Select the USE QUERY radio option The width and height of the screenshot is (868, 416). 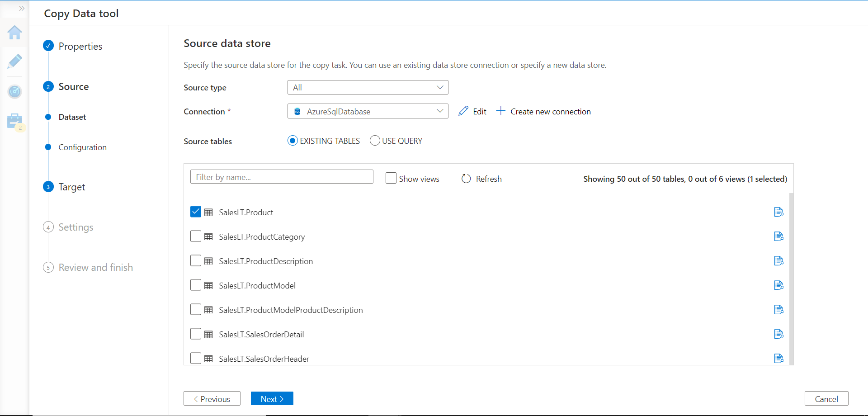click(375, 141)
